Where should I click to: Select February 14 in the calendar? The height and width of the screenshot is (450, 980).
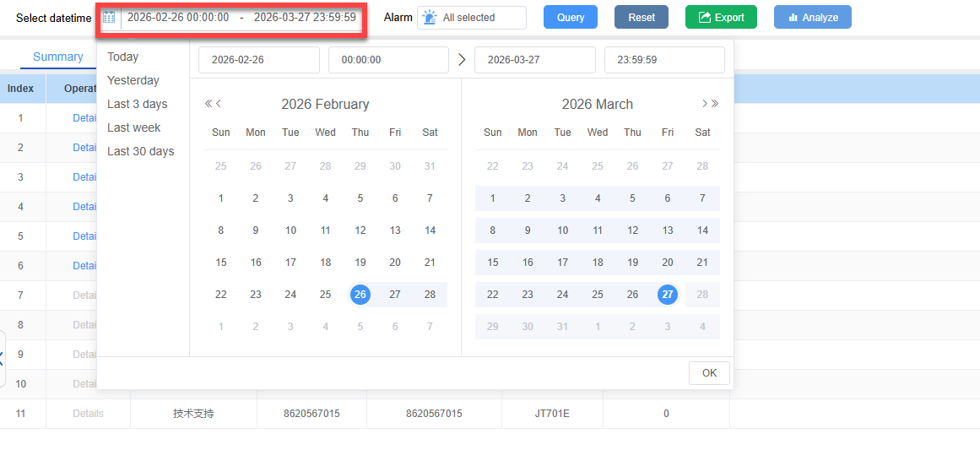[x=430, y=230]
